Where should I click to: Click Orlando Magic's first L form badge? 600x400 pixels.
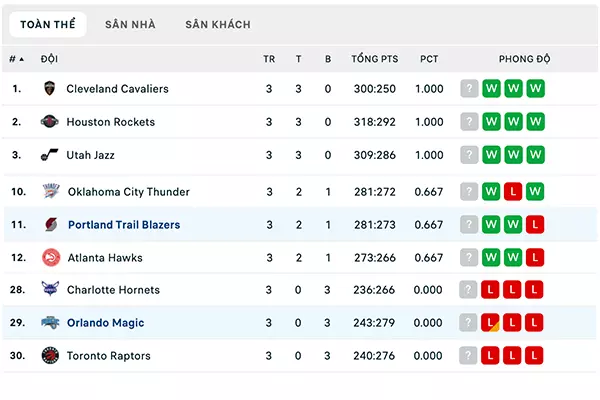(490, 322)
